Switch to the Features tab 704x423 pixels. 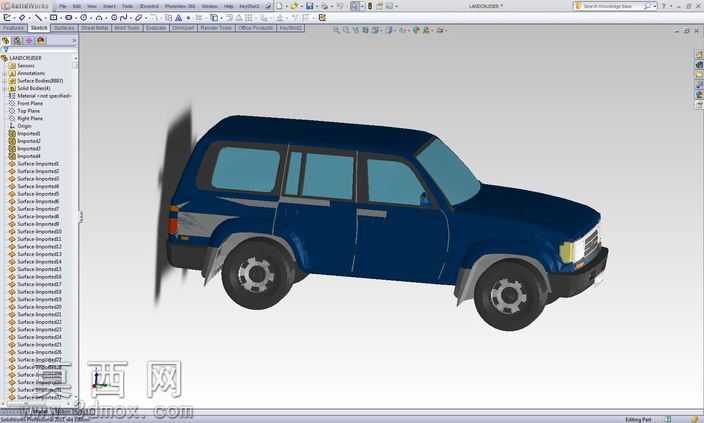click(13, 28)
